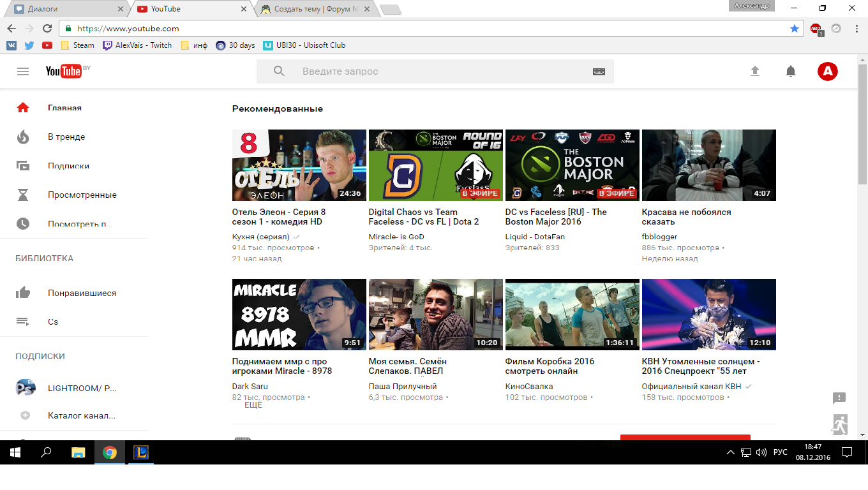The width and height of the screenshot is (868, 490).
Task: Open the AdBlock extension icon
Action: (816, 29)
